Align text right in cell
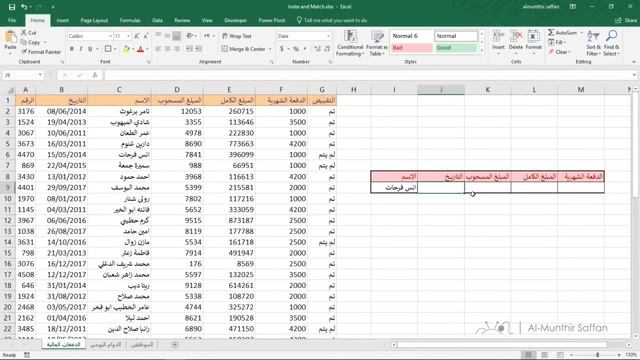The height and width of the screenshot is (360, 640). [176, 49]
